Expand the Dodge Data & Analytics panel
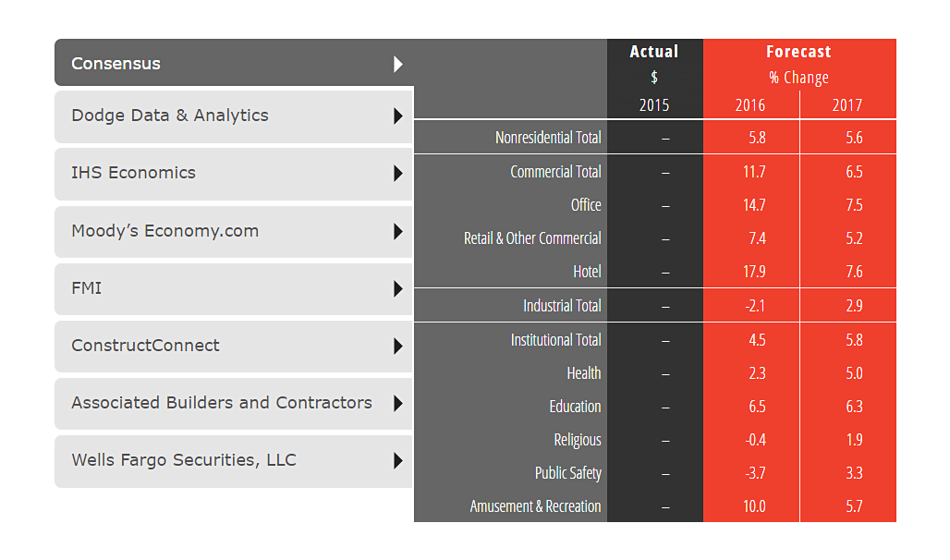This screenshot has width=950, height=560. click(231, 116)
